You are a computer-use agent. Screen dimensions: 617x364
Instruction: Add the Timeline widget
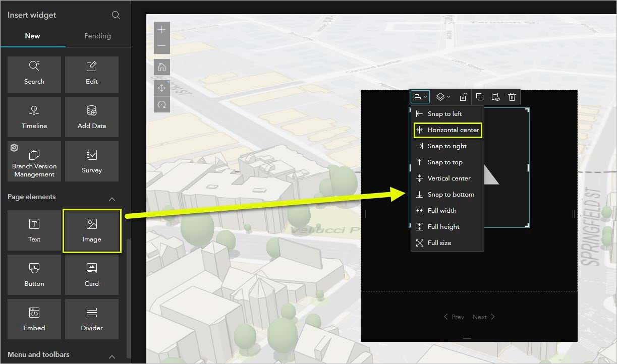pos(34,116)
